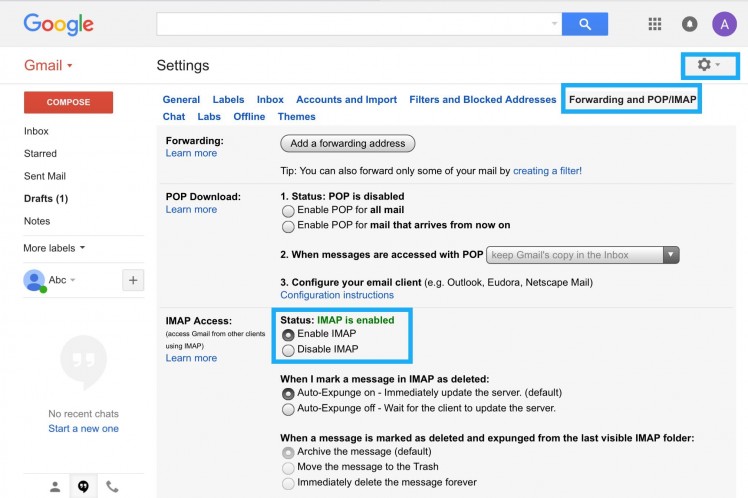
Task: Click Add a forwarding address button
Action: point(347,143)
